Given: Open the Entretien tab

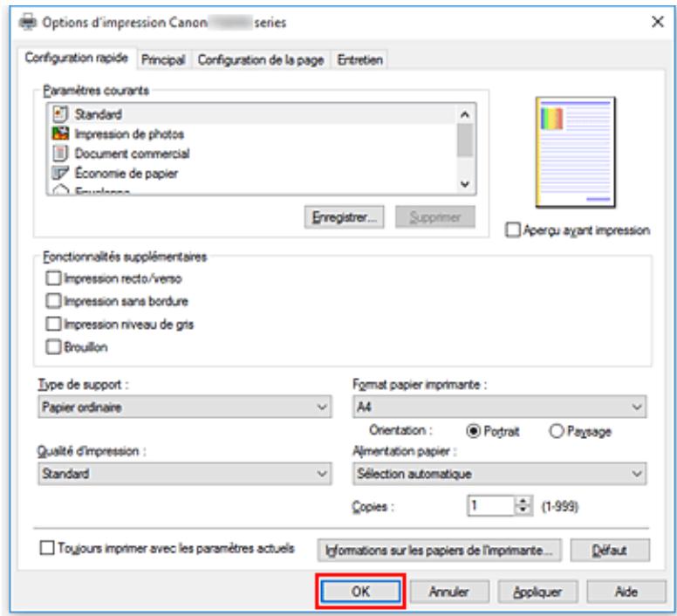Looking at the screenshot, I should 360,59.
